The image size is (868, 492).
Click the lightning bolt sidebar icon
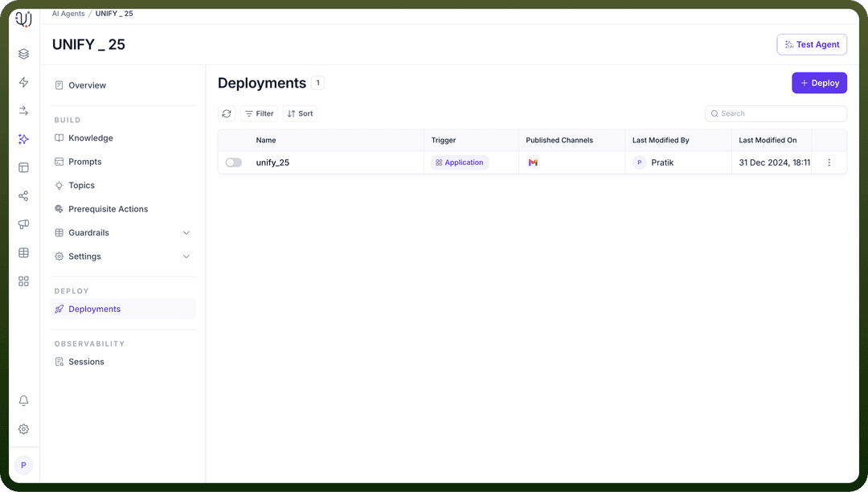tap(23, 83)
